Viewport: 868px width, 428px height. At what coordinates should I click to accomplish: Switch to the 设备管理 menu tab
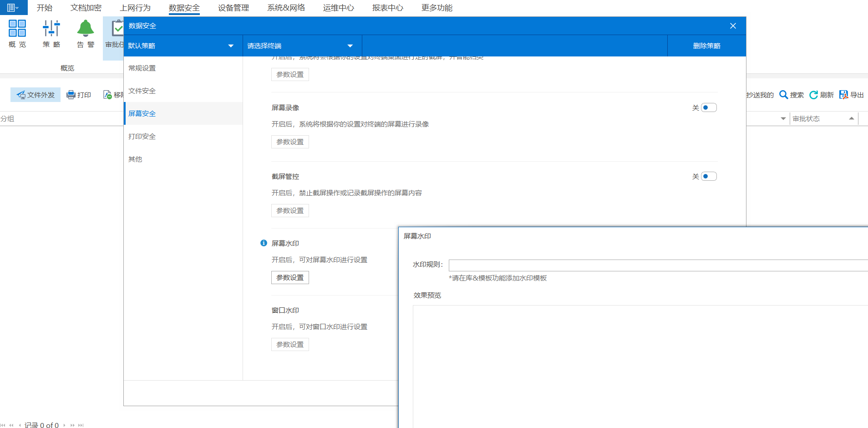pos(233,8)
